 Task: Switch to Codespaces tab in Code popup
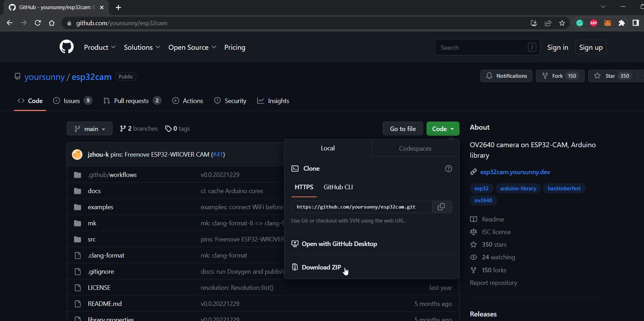415,148
